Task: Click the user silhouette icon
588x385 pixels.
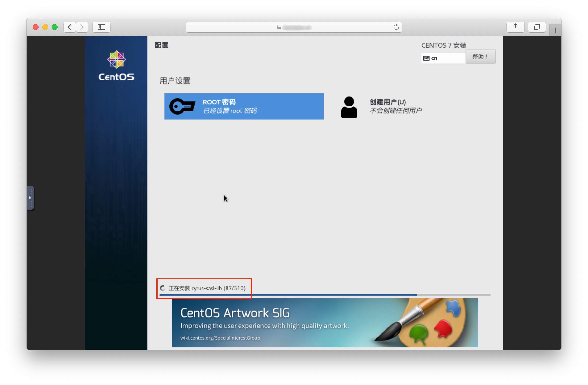Action: (349, 107)
